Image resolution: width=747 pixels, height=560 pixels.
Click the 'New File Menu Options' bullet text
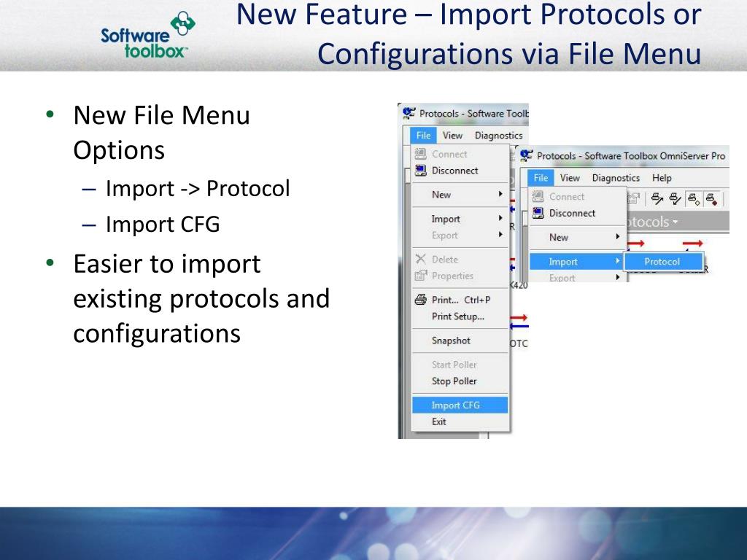pyautogui.click(x=161, y=133)
